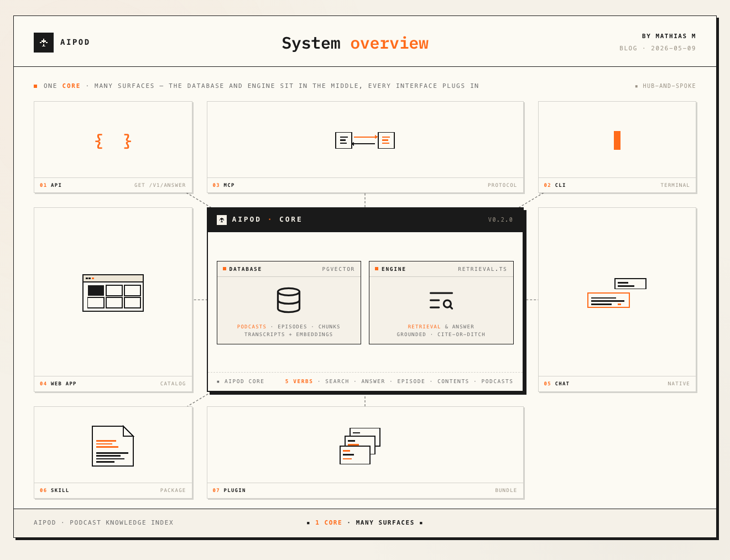Click the AIPOD logo icon in header
Screen dimensions: 730x560
pos(44,43)
